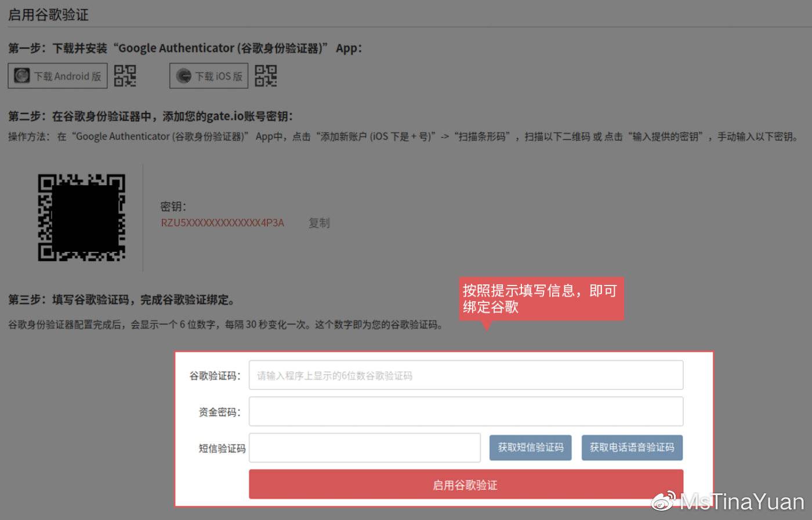Focus the 谷歌验证码 input field

(466, 375)
